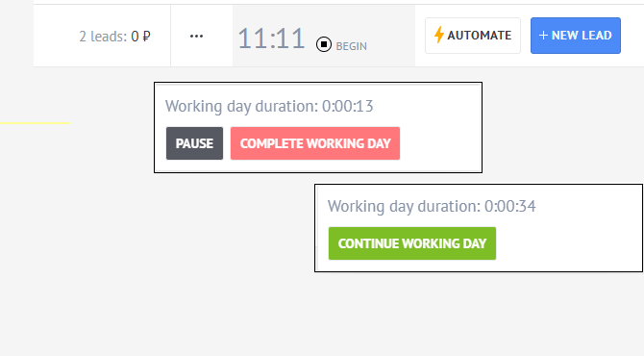
Task: Pause the working day timer
Action: click(x=195, y=143)
